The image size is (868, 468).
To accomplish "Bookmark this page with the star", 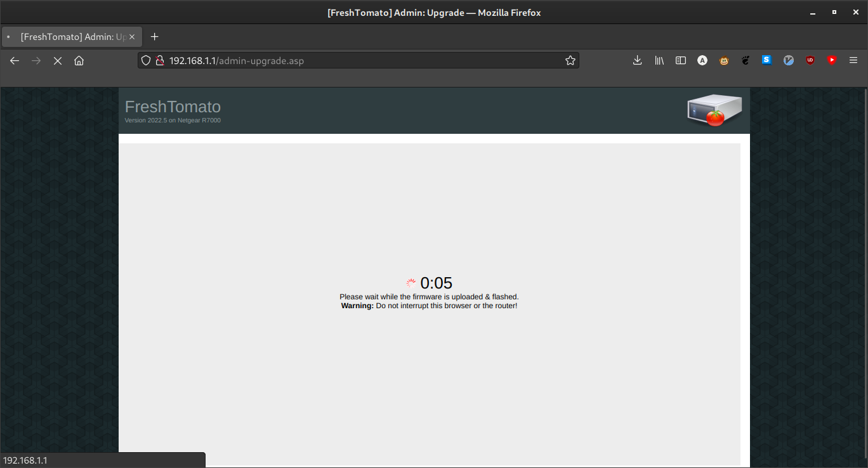I will click(570, 60).
